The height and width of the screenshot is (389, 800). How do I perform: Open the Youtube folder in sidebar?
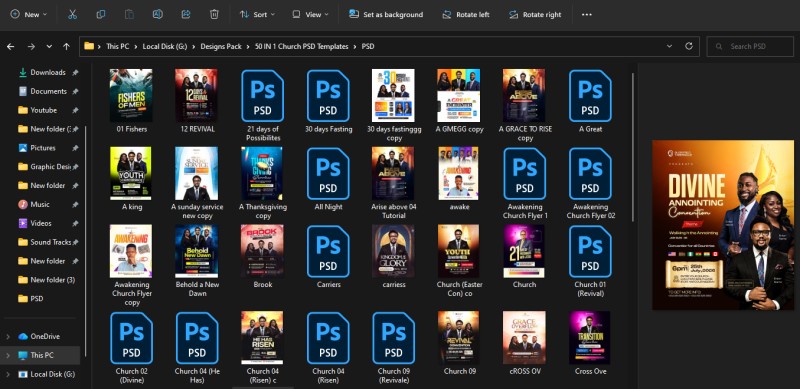[x=43, y=110]
